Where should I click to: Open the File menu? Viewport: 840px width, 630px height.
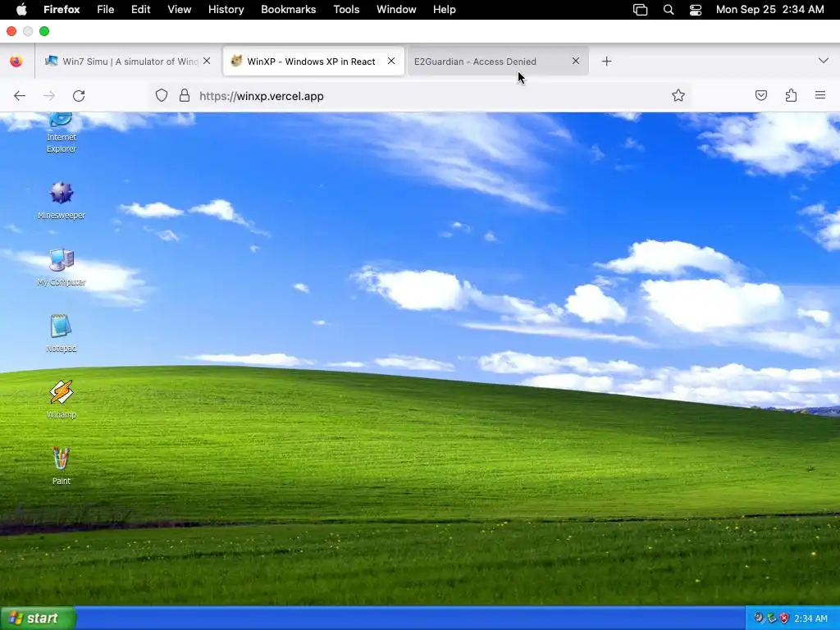click(106, 9)
